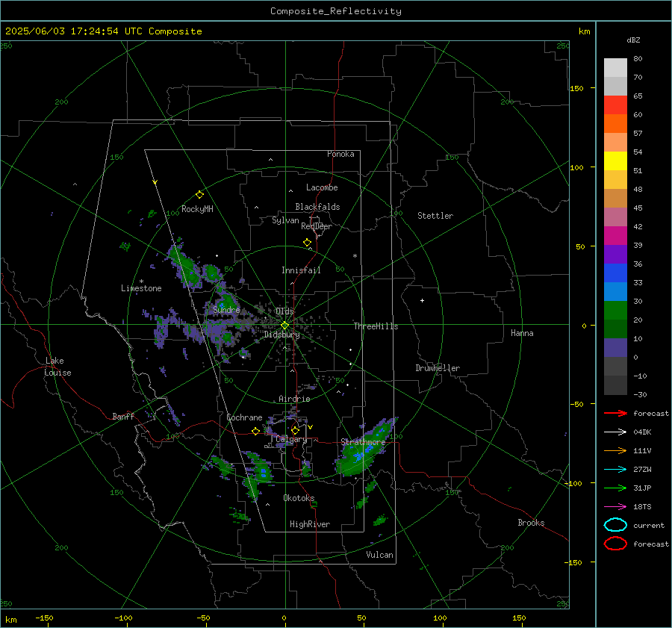Image resolution: width=672 pixels, height=628 pixels.
Task: Click the cyan current ellipse icon
Action: coord(615,525)
